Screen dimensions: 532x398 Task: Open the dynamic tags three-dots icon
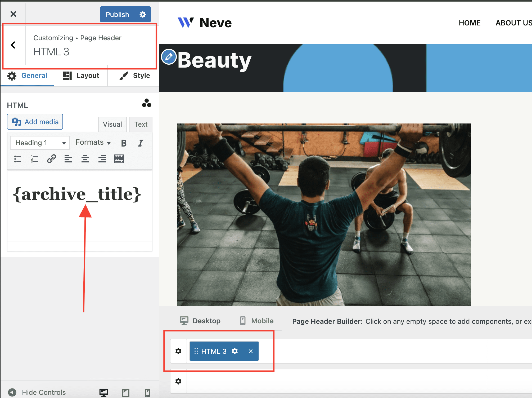coord(146,103)
